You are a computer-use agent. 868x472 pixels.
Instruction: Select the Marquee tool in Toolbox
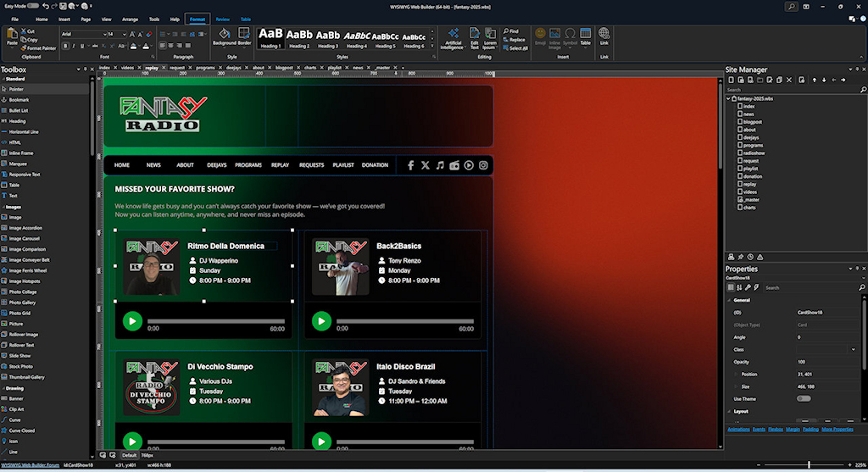click(x=14, y=164)
